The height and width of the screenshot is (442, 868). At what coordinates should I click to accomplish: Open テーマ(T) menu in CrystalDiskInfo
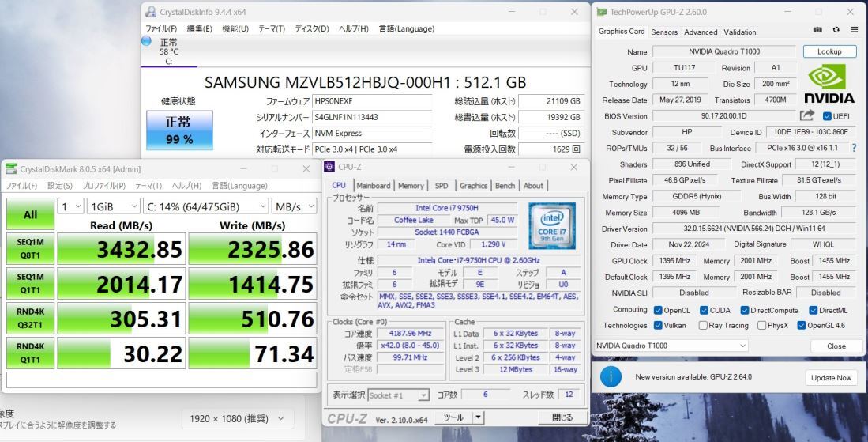pos(272,28)
